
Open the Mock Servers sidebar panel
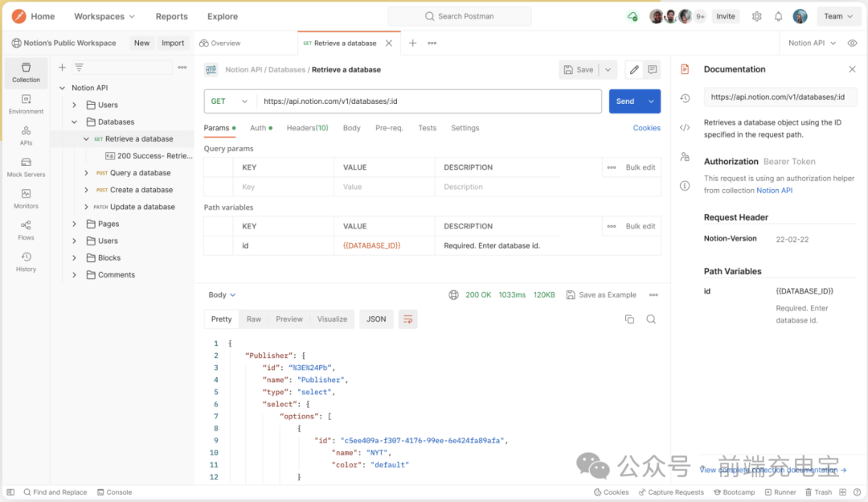point(26,167)
